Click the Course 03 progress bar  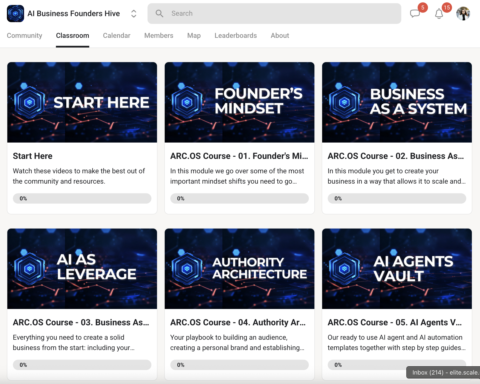click(x=82, y=365)
